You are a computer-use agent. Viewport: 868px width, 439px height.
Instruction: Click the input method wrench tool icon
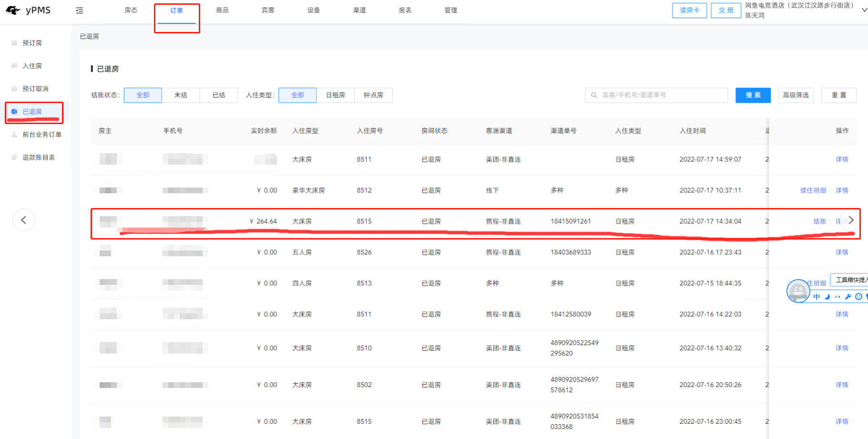pos(848,297)
